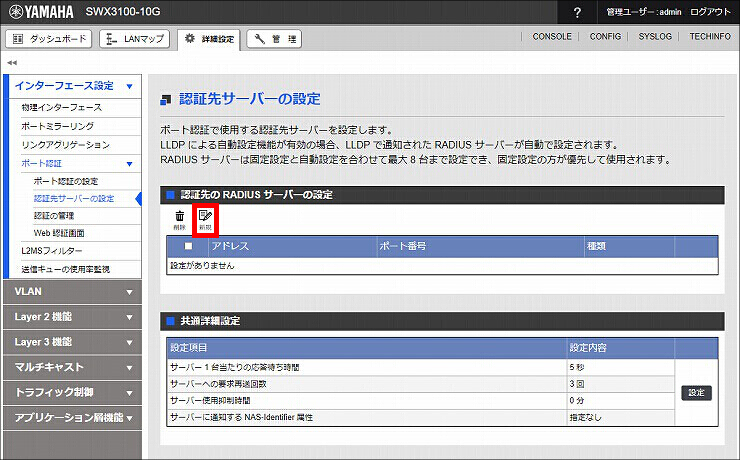740x460 pixels.
Task: Collapse the インターフェース設定 section arrow
Action: (x=129, y=86)
